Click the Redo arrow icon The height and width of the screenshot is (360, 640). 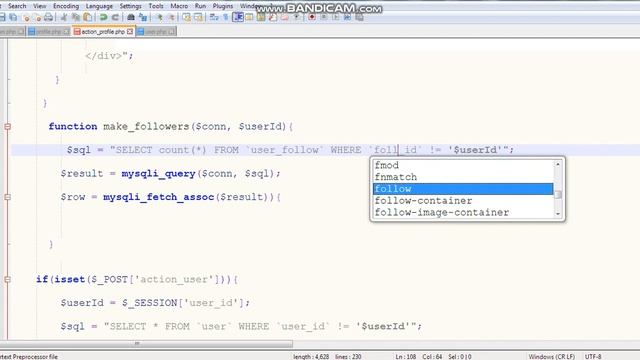[x=115, y=17]
